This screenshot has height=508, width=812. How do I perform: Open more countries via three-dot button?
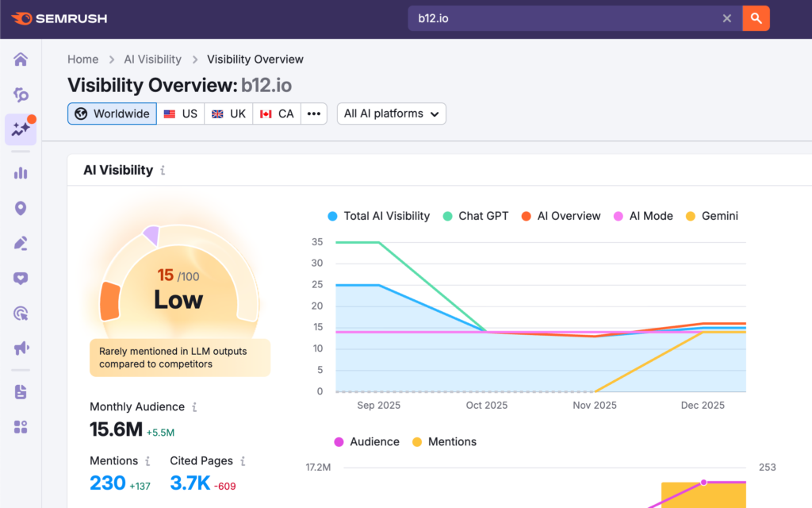314,114
